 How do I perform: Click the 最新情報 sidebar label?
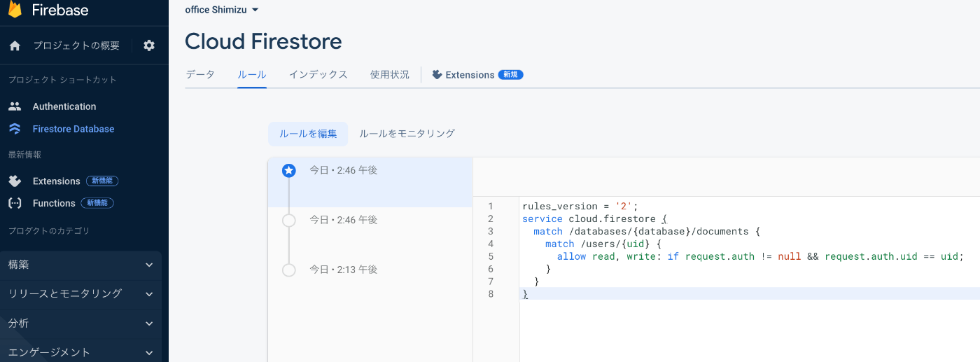24,154
